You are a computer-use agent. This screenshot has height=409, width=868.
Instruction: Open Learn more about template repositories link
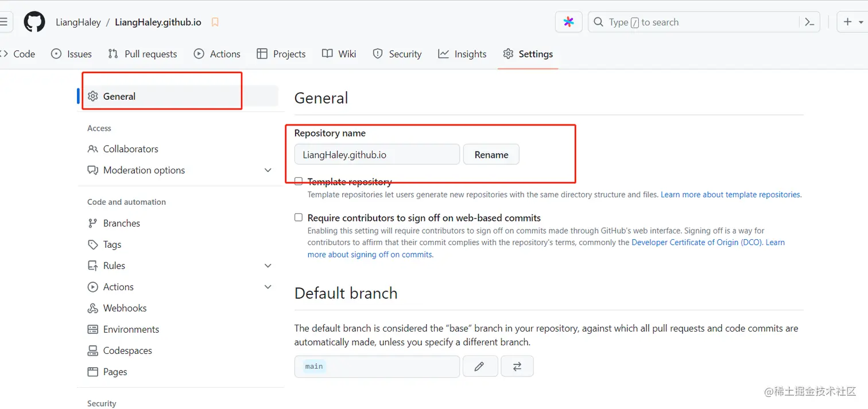[x=730, y=194]
